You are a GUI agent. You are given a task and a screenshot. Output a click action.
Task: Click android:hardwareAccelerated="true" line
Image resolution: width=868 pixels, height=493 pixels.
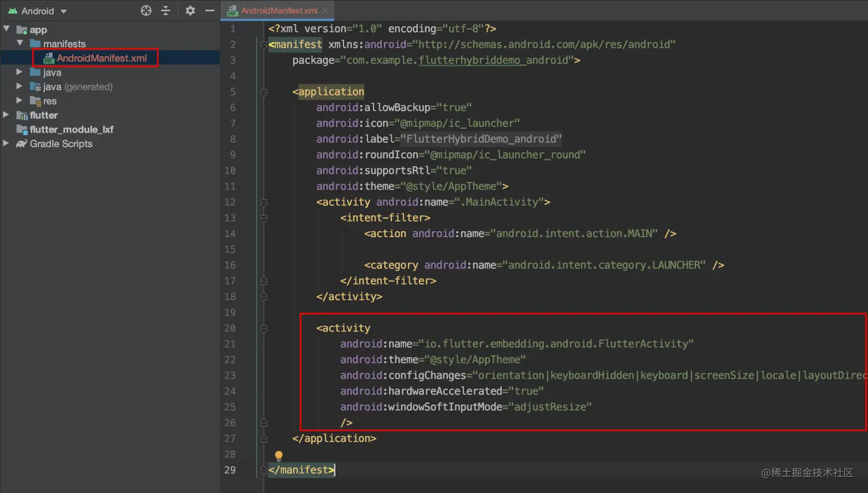point(442,391)
